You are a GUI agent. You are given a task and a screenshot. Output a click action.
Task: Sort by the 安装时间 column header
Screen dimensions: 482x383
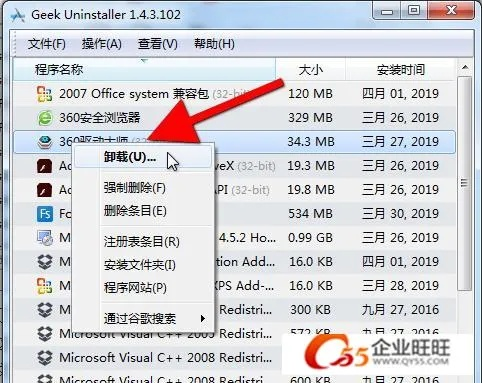(x=401, y=70)
